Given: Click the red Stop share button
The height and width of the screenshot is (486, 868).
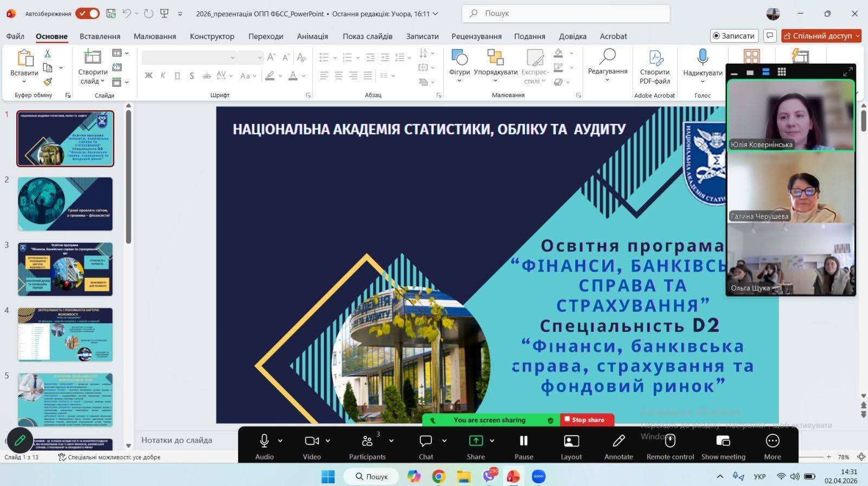Looking at the screenshot, I should [x=587, y=420].
